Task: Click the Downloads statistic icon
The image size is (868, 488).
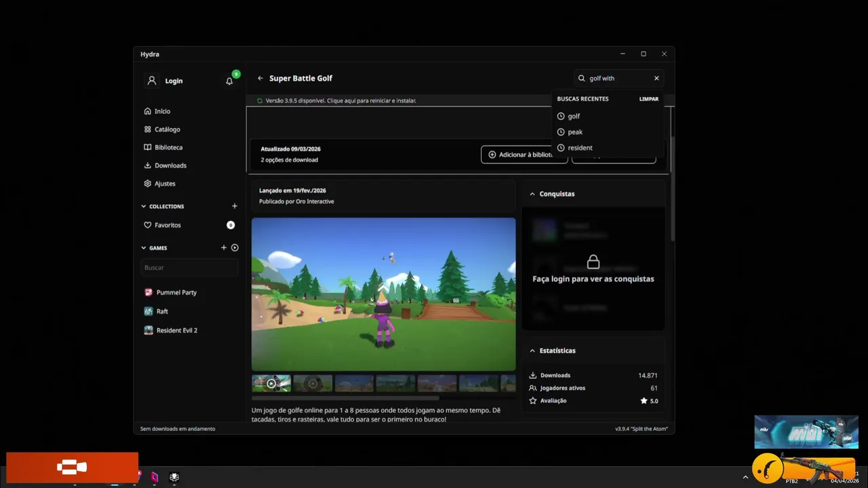Action: tap(533, 375)
